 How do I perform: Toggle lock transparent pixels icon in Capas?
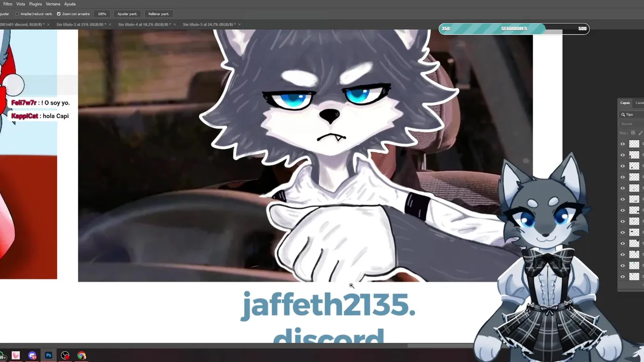pos(633,133)
